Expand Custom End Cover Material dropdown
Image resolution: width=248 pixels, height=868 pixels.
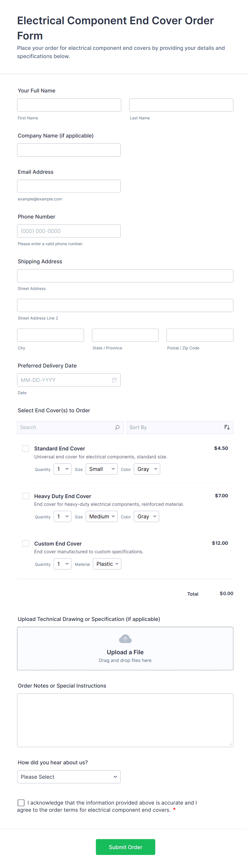tap(107, 564)
